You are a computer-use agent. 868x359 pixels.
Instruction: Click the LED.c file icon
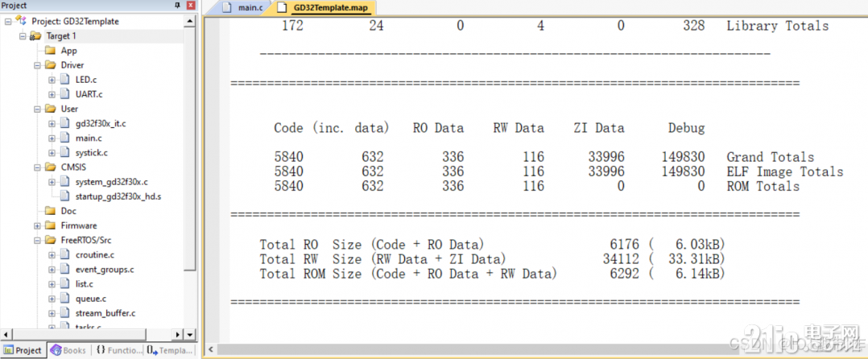tap(64, 80)
